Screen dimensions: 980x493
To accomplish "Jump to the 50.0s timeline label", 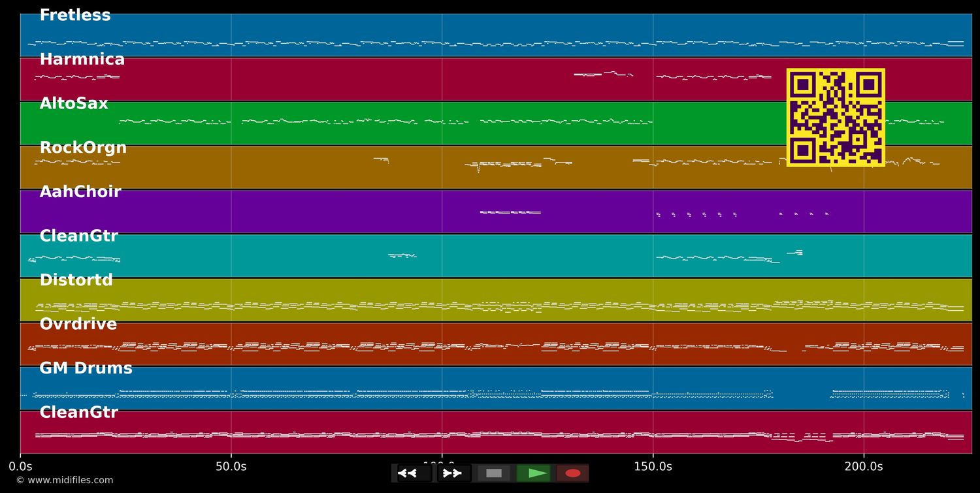I will pyautogui.click(x=231, y=466).
